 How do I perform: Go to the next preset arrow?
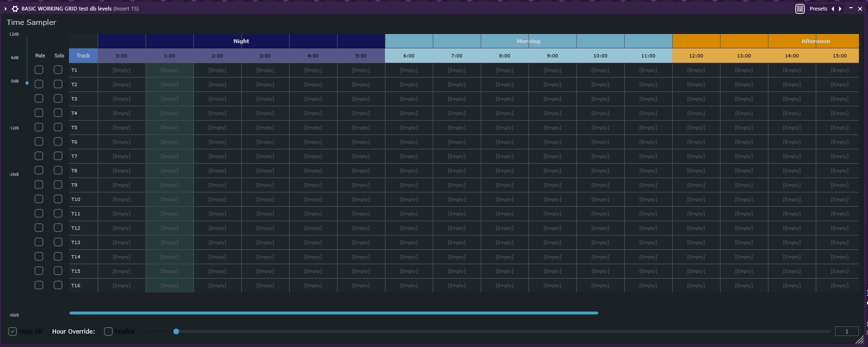click(840, 9)
